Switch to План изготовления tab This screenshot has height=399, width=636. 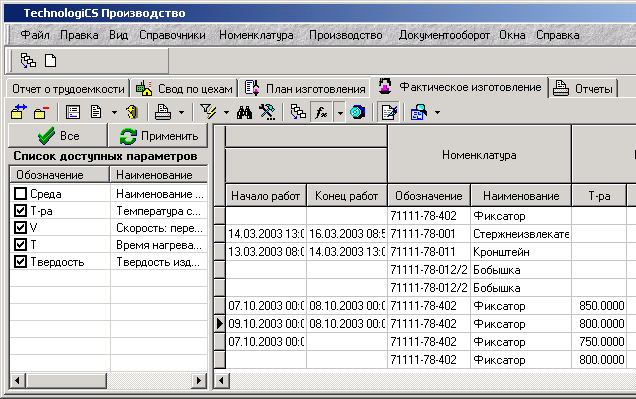tap(305, 89)
